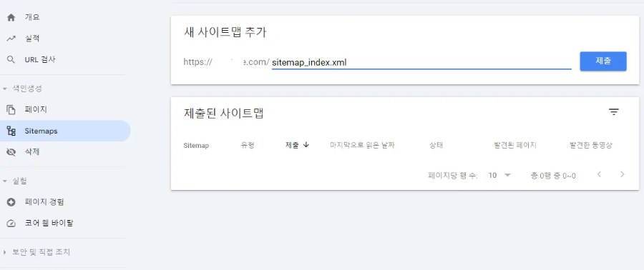Click the 제출 column sort arrow
Screen dimensions: 644x270
coord(306,145)
